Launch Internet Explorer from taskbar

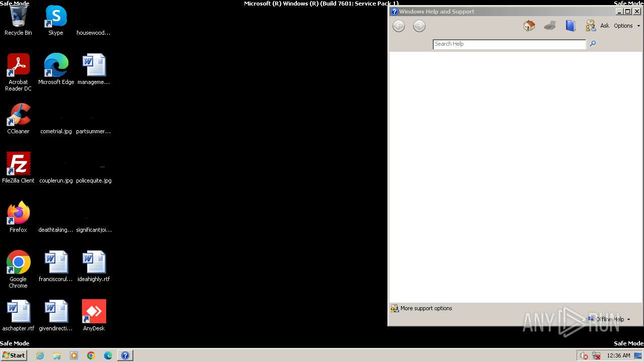(x=40, y=355)
